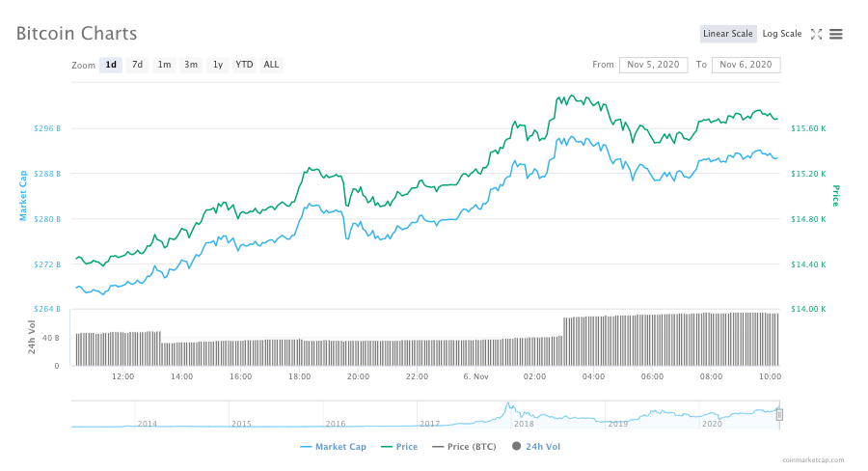This screenshot has height=471, width=868.
Task: Click 2018 peak in navigator timeline
Action: tap(507, 406)
